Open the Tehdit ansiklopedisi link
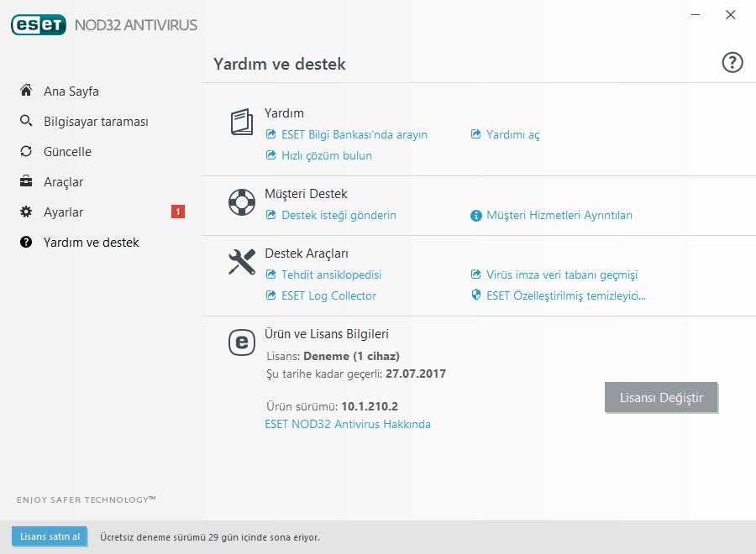756x554 pixels. coord(331,274)
